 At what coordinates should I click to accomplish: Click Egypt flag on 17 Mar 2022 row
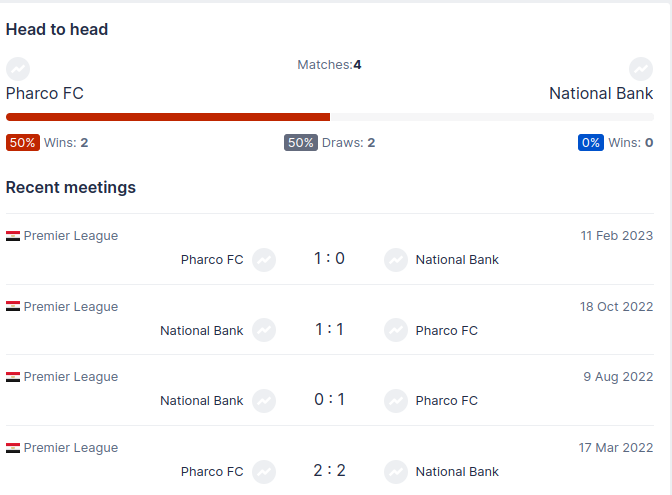pos(13,449)
